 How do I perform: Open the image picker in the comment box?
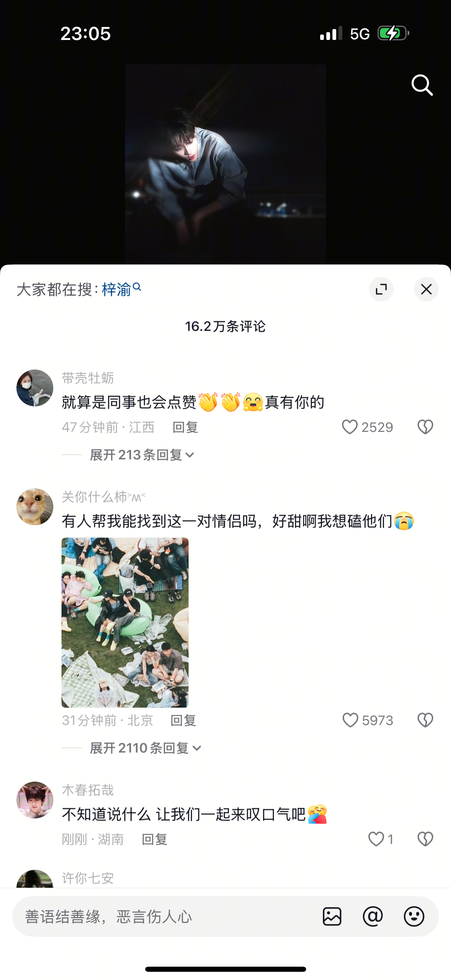click(x=332, y=916)
